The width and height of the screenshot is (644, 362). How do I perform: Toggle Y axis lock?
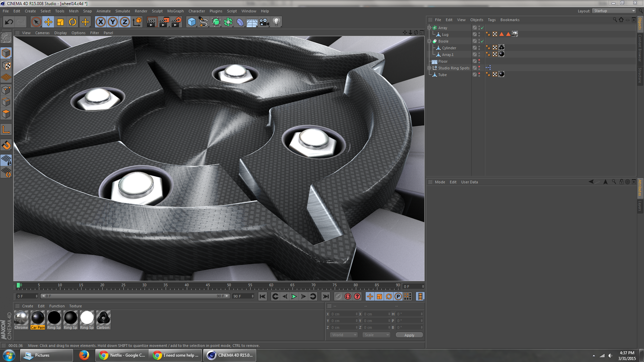[x=113, y=22]
